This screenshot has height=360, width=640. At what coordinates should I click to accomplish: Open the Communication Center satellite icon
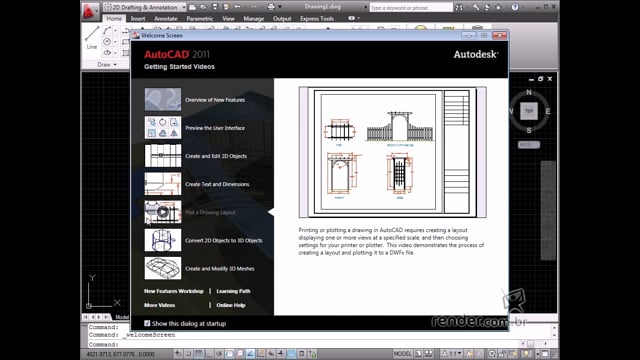pos(487,7)
